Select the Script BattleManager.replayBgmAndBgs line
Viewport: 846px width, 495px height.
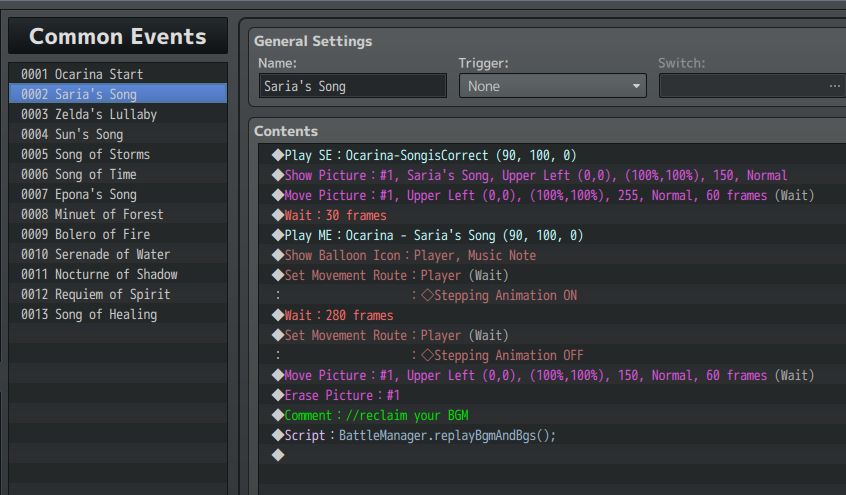(x=552, y=435)
